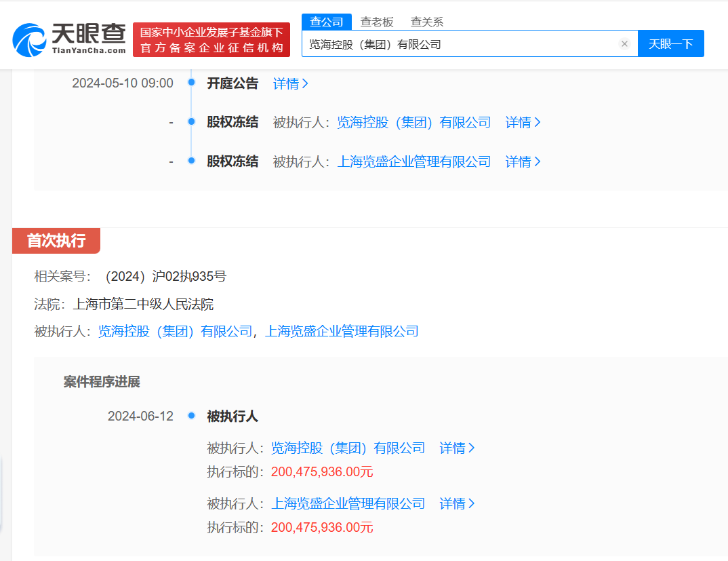Screen dimensions: 728x561
Task: Click the 首次执行 section tag
Action: pos(56,241)
